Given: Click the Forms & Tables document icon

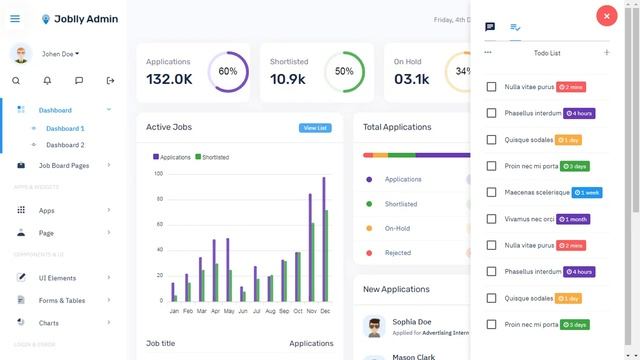Looking at the screenshot, I should pos(21,300).
